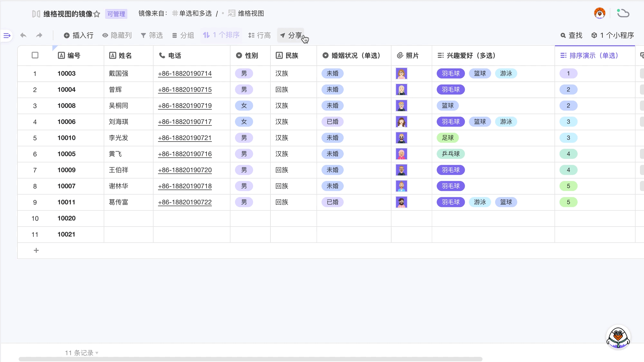Open the 1 个小程序 widget panel
The height and width of the screenshot is (362, 644).
(612, 35)
